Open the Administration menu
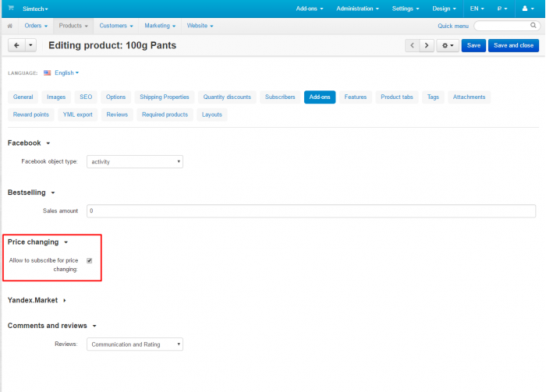Screen dimensions: 546x392 pos(357,9)
